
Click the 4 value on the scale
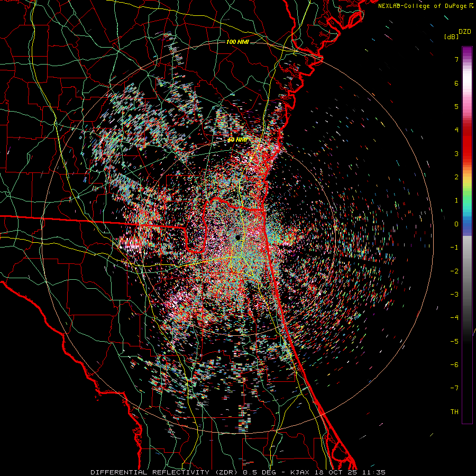coord(456,130)
